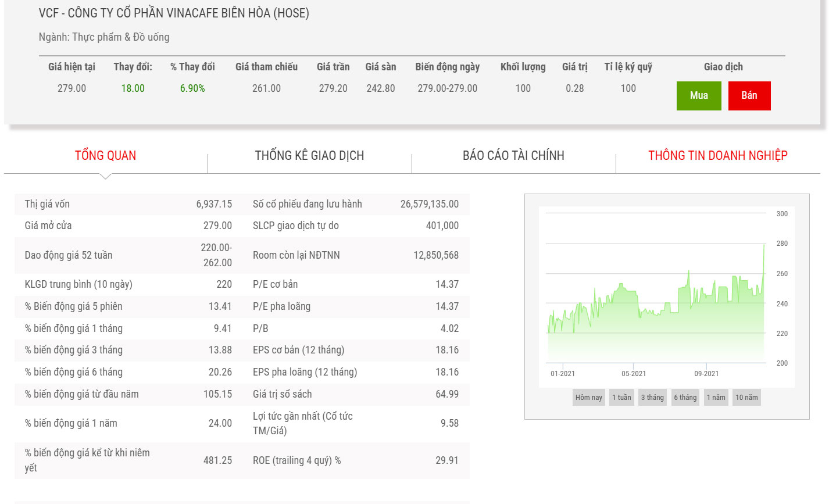Image resolution: width=829 pixels, height=504 pixels.
Task: Click the Giá trị sổ sách row
Action: click(356, 394)
